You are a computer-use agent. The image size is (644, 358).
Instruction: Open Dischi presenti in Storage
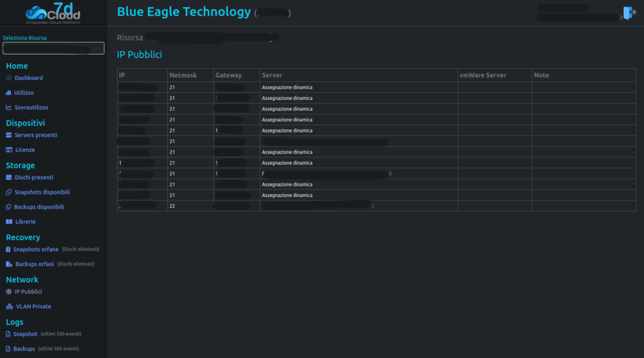34,178
